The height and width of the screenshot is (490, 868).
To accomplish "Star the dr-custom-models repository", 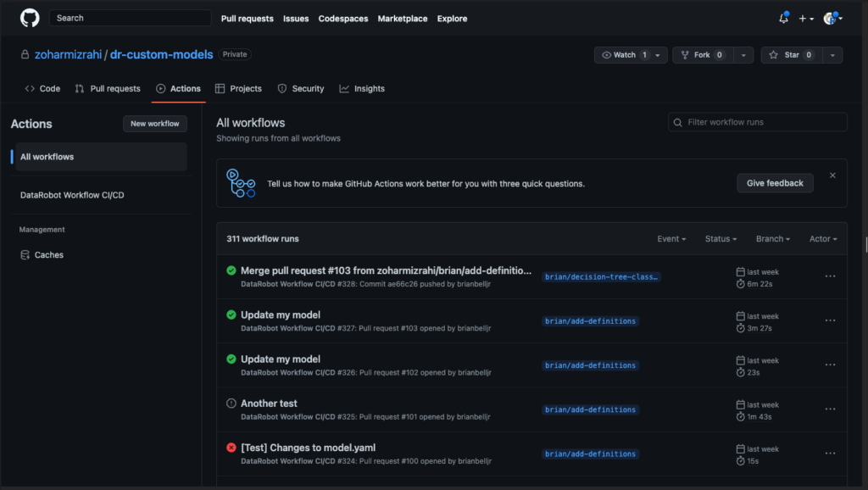I will (x=792, y=55).
